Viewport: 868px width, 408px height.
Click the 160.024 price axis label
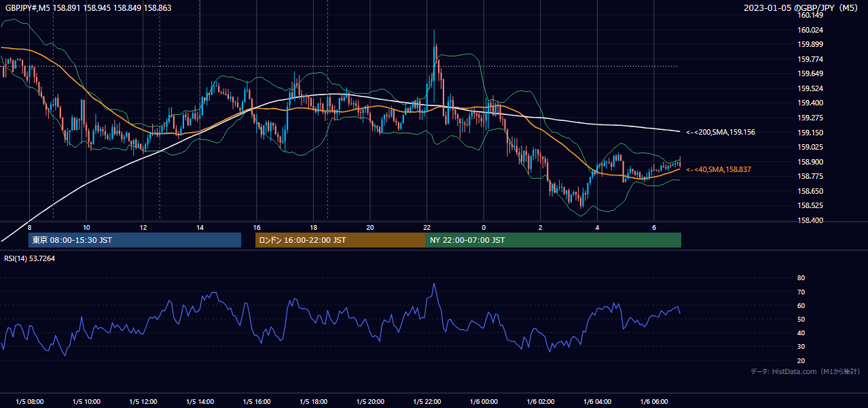click(x=810, y=30)
